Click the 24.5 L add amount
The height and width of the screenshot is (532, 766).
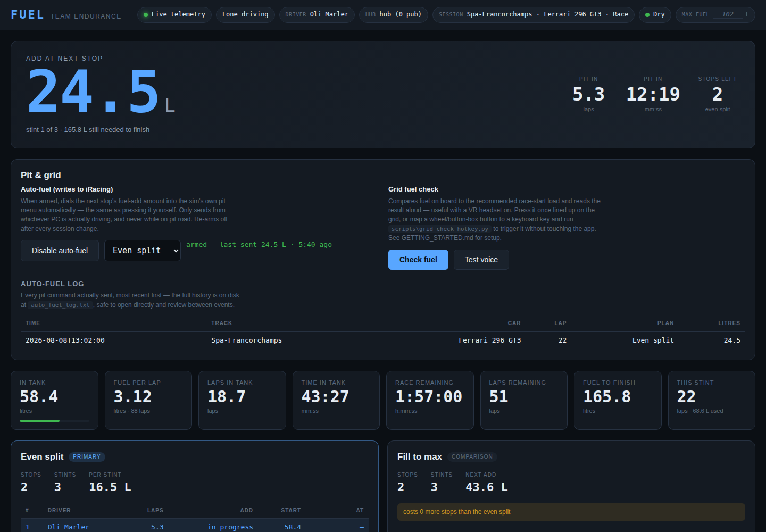[101, 92]
